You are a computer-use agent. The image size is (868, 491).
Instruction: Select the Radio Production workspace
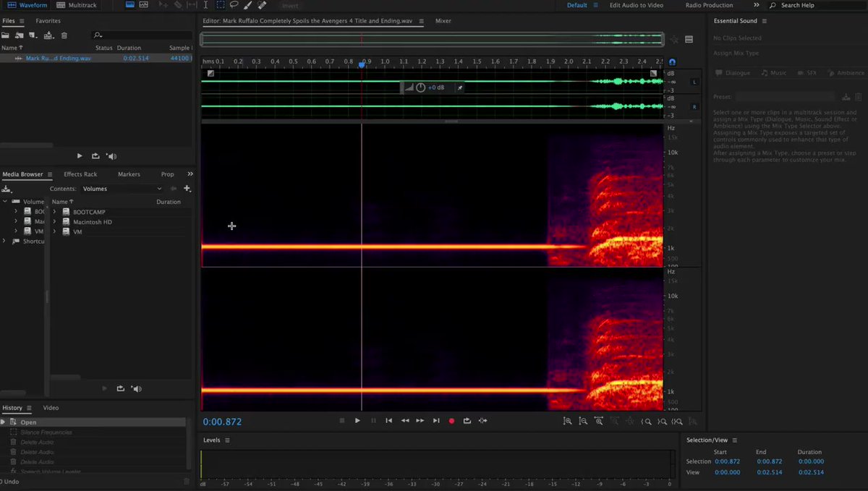coord(709,5)
